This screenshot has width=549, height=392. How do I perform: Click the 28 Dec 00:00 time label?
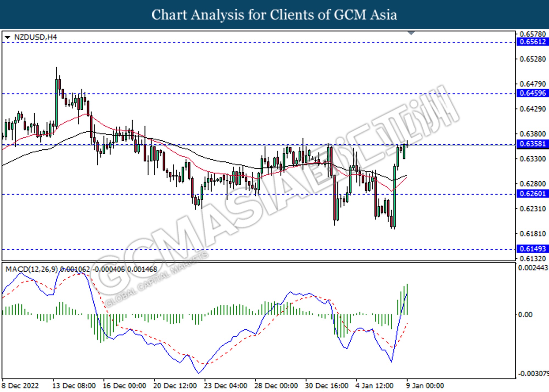click(x=276, y=386)
